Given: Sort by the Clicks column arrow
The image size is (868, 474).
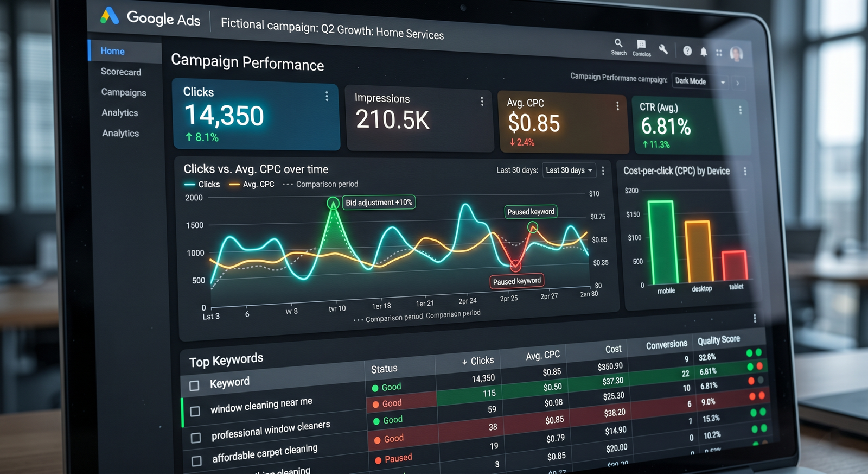Looking at the screenshot, I should pyautogui.click(x=464, y=362).
